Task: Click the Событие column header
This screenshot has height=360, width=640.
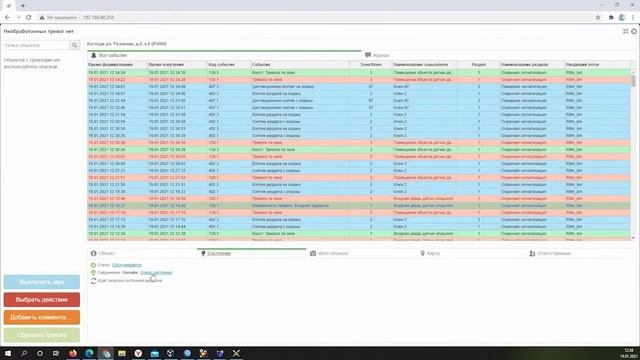Action: click(300, 64)
